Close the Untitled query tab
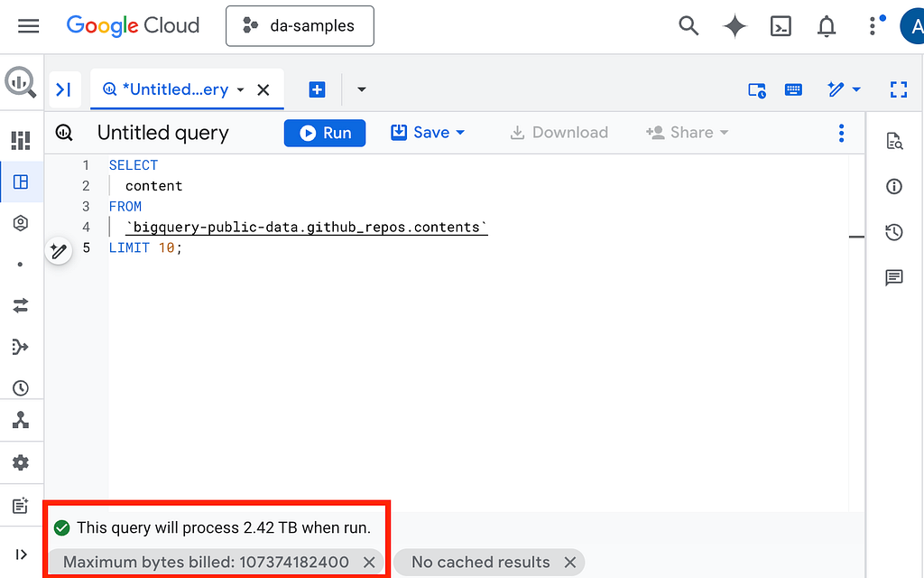This screenshot has height=578, width=924. (x=263, y=89)
